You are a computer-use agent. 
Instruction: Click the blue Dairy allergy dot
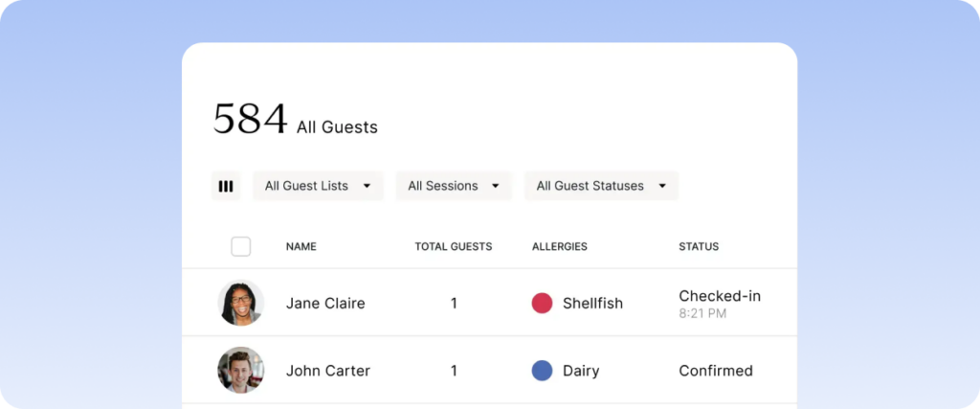[x=542, y=371]
